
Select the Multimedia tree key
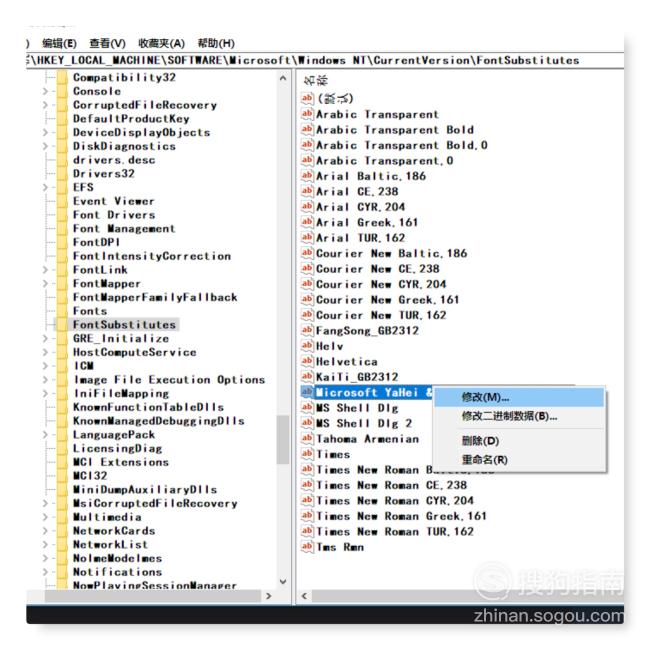(107, 517)
